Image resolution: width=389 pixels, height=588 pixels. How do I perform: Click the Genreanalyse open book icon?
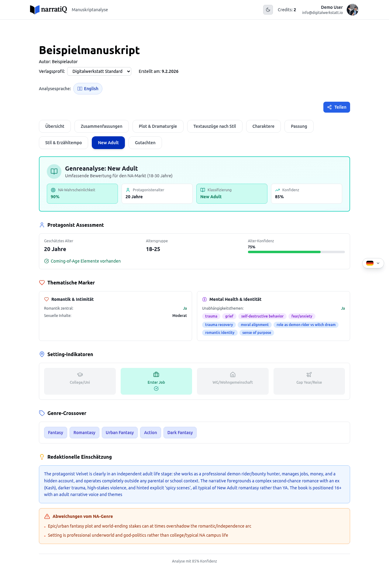click(x=54, y=172)
